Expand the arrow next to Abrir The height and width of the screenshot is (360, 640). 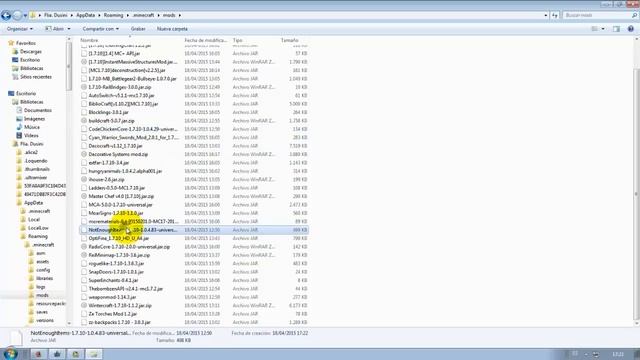pyautogui.click(x=69, y=29)
